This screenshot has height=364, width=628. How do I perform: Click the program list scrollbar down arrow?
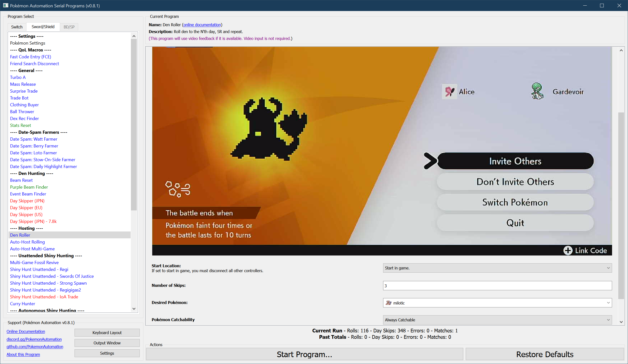(134, 309)
